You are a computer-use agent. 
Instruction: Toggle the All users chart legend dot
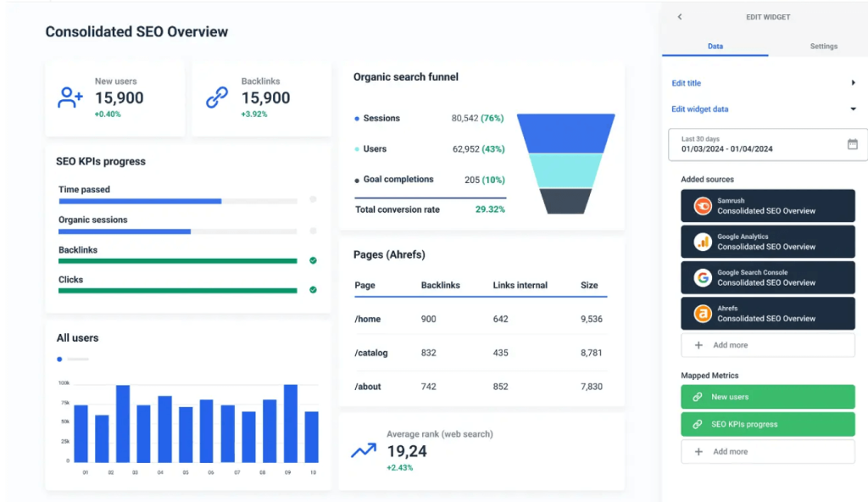point(60,359)
